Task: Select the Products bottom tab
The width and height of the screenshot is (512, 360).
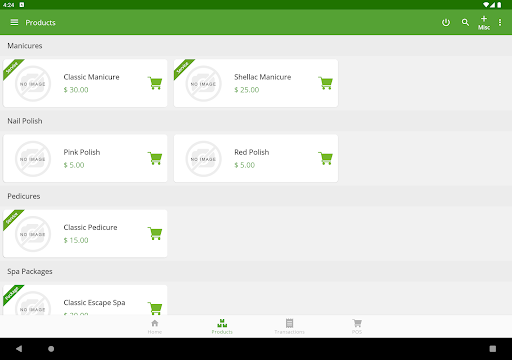Action: point(222,327)
